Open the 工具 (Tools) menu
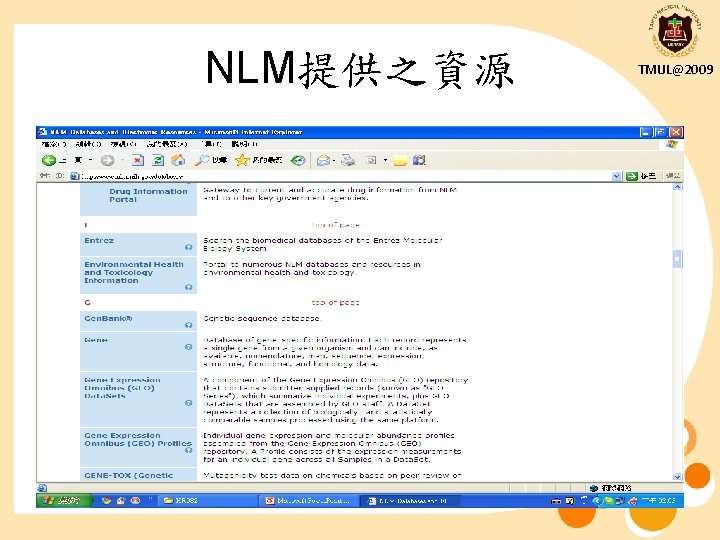Image resolution: width=720 pixels, height=540 pixels. click(x=211, y=144)
